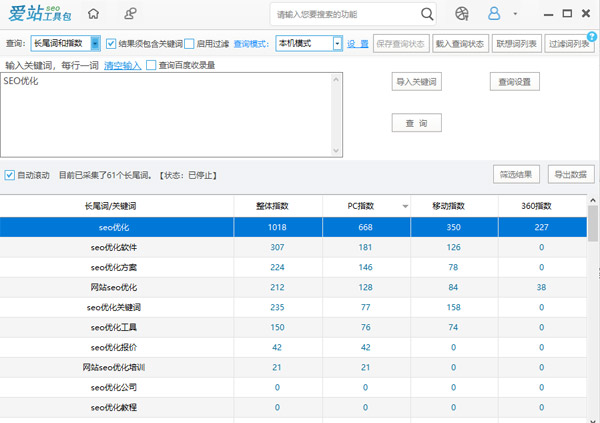Click the blue help question mark icon
The image size is (600, 423).
point(592,37)
